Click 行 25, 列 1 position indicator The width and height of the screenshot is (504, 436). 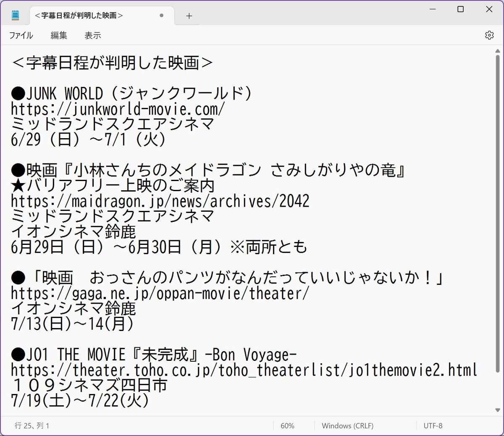[32, 425]
